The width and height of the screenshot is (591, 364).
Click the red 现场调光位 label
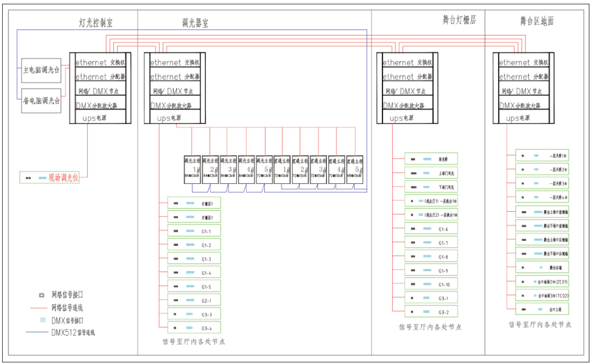[63, 178]
